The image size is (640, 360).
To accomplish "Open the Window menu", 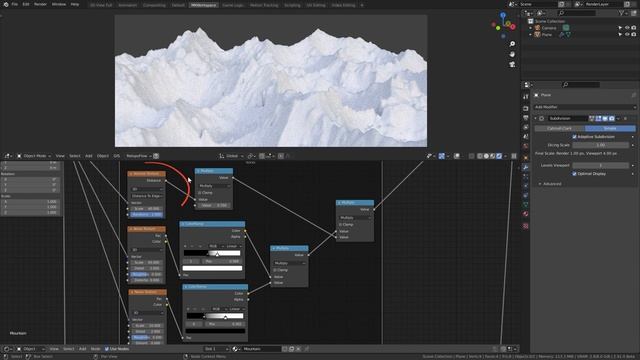I will coord(59,4).
